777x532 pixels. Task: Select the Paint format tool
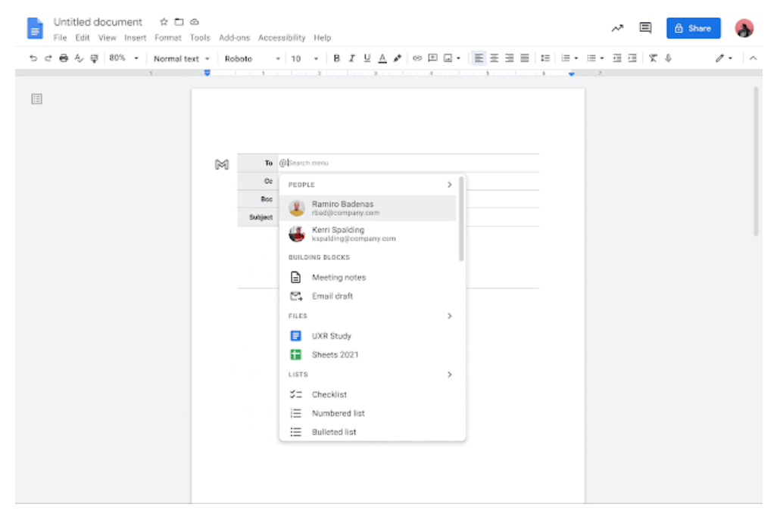[94, 58]
